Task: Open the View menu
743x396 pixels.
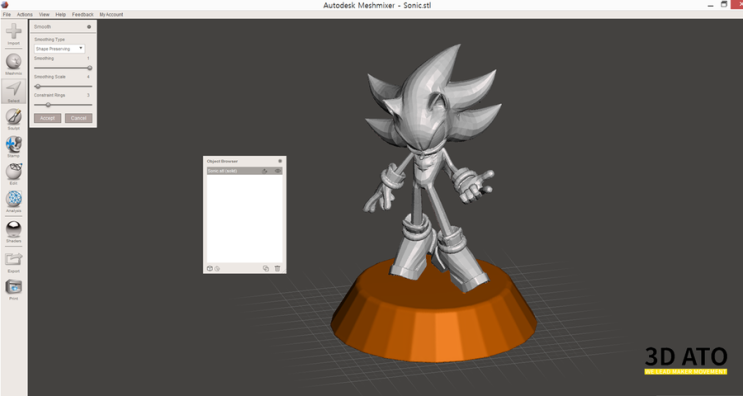Action: tap(44, 15)
